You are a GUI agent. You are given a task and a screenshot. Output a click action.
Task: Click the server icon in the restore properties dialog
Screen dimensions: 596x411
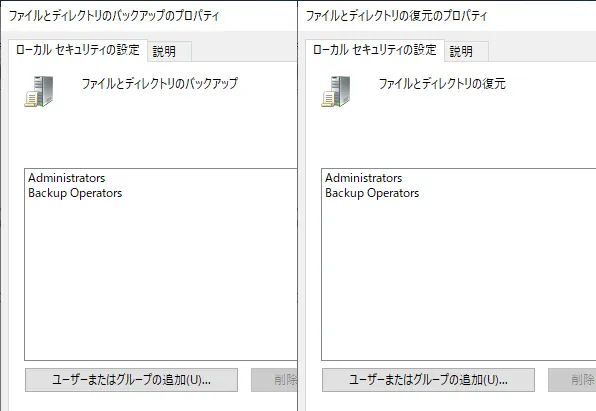(336, 91)
